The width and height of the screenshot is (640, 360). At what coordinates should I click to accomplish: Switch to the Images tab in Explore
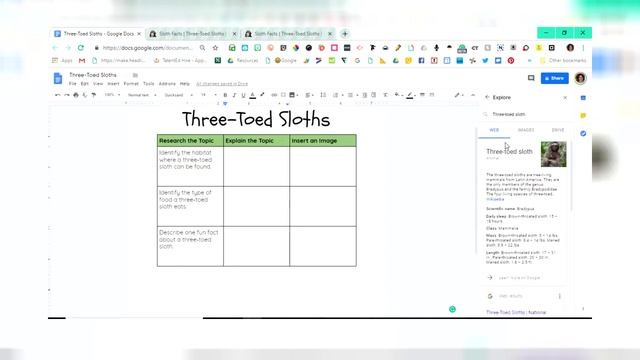[x=526, y=130]
